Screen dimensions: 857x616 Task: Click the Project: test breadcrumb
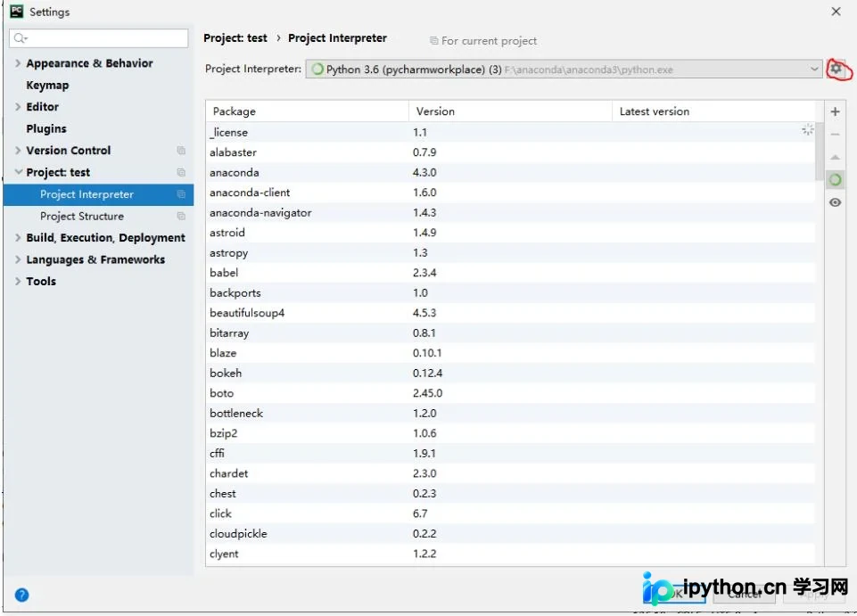(x=235, y=37)
